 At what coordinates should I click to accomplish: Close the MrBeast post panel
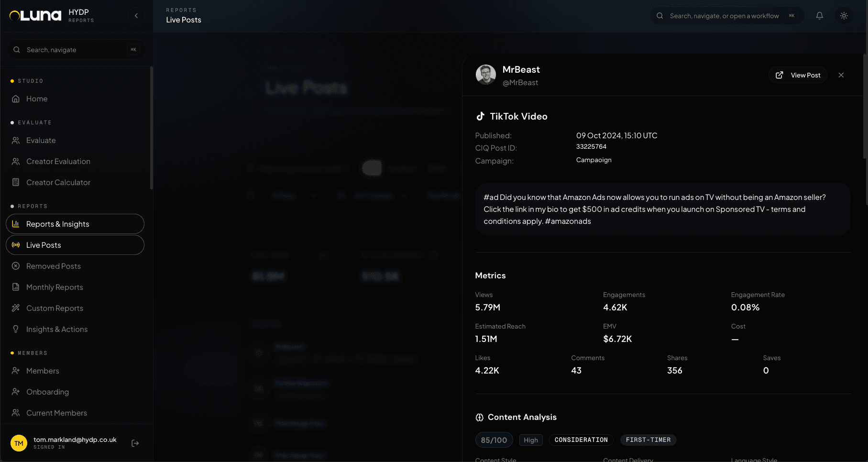point(841,75)
